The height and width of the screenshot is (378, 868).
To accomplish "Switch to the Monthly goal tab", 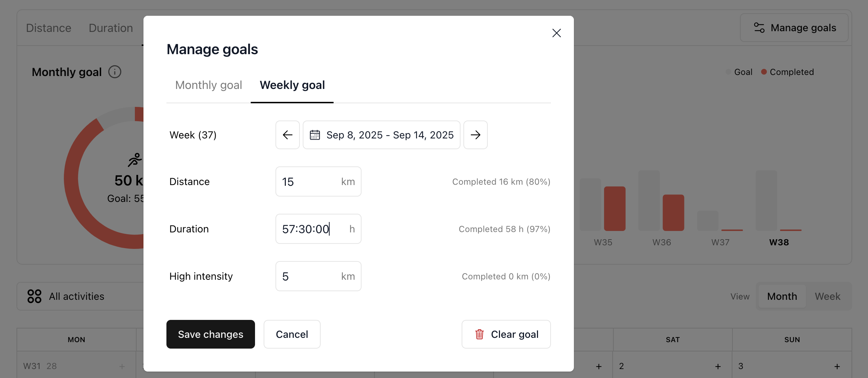I will pyautogui.click(x=209, y=85).
